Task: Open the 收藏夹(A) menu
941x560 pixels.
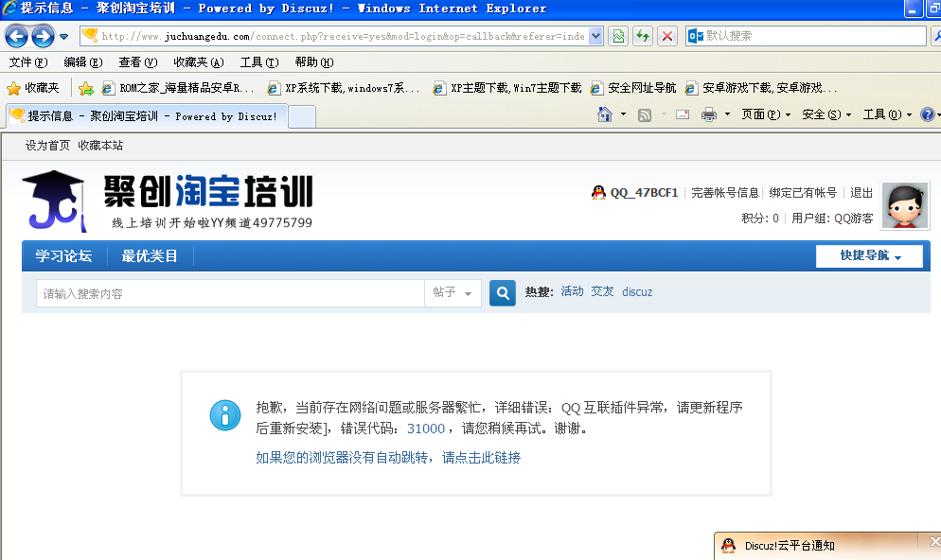Action: point(198,62)
